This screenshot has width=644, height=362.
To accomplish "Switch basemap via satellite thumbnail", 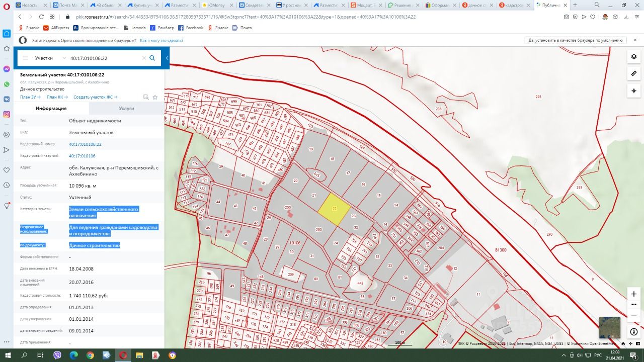I will pos(609,328).
